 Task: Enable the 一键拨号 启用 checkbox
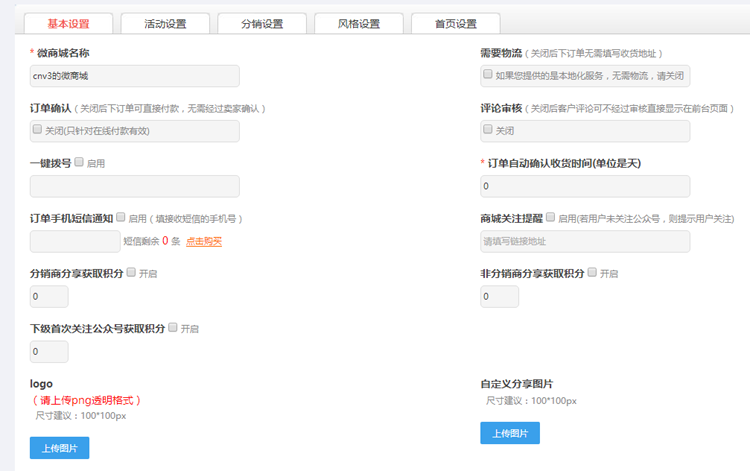[x=79, y=162]
